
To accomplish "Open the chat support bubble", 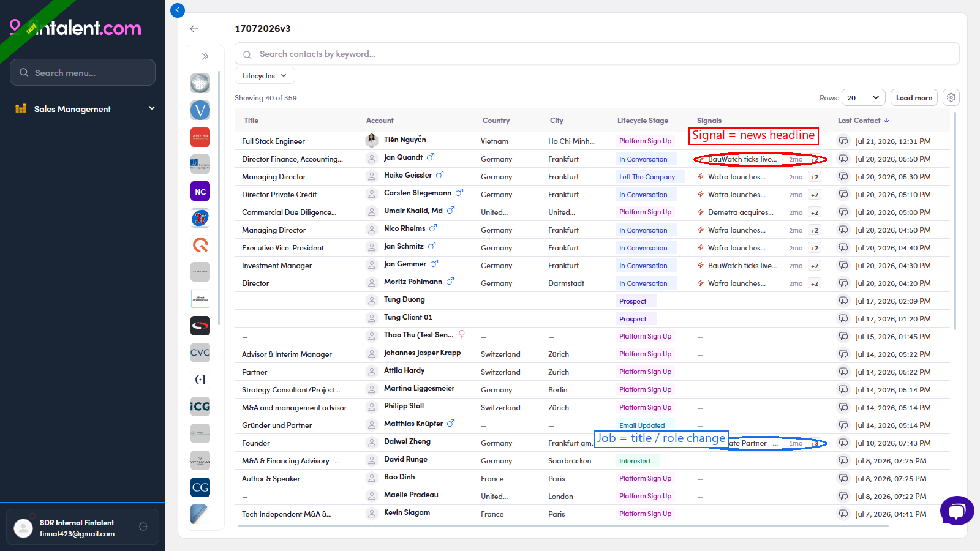I will coord(957,511).
